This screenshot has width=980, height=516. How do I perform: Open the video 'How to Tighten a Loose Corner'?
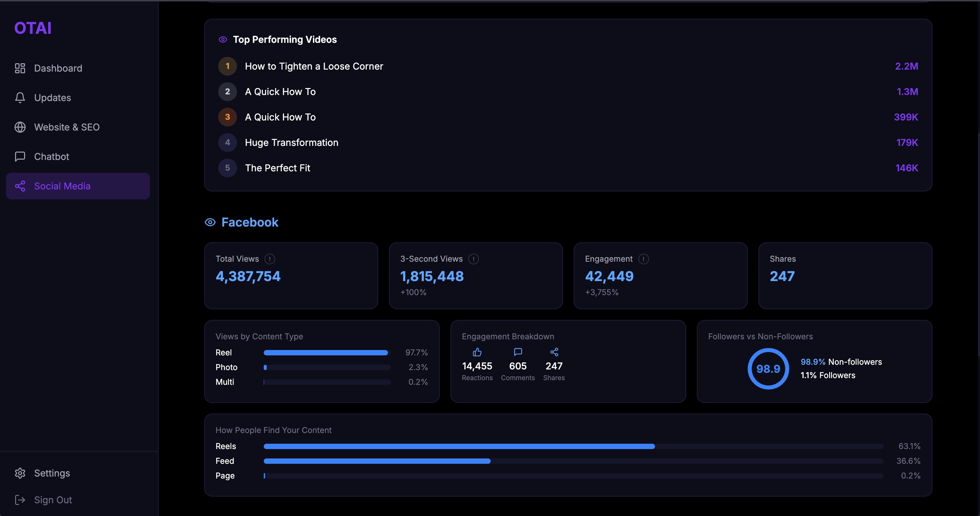[314, 66]
